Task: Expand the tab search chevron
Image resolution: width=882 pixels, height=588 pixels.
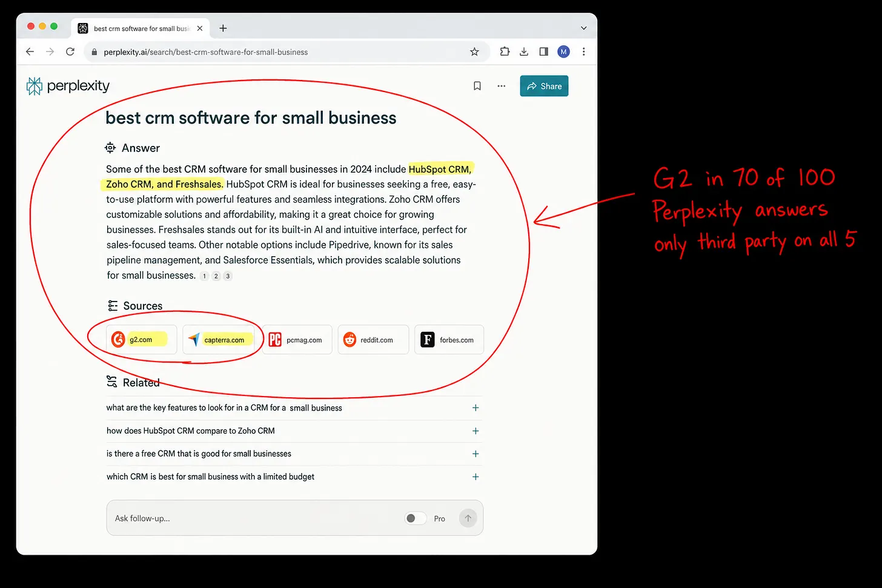Action: (583, 28)
